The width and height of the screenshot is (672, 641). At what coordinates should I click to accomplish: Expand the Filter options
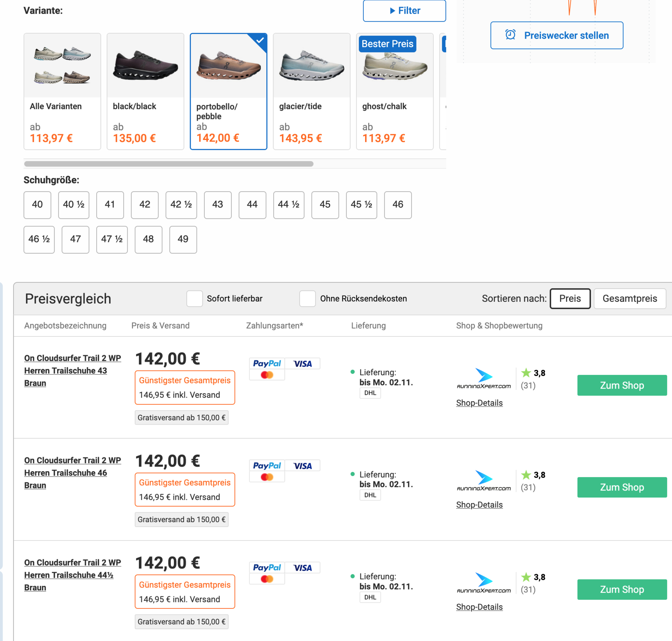point(404,11)
